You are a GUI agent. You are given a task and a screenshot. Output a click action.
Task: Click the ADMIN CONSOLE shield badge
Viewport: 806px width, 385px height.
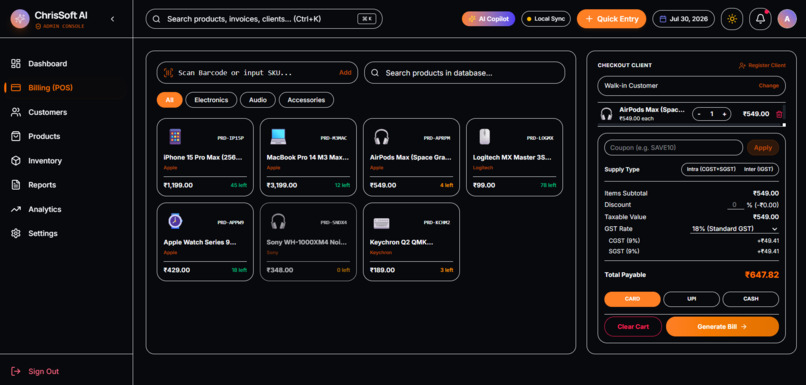click(x=60, y=26)
